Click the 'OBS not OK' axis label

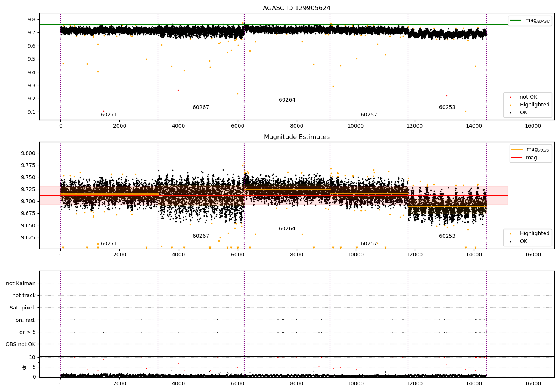[21, 344]
